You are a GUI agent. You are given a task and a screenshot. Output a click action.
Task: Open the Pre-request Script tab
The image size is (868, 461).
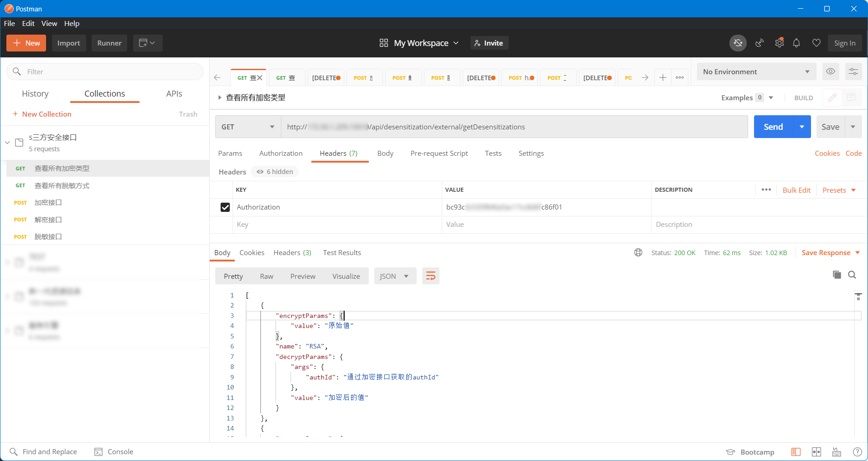(439, 154)
